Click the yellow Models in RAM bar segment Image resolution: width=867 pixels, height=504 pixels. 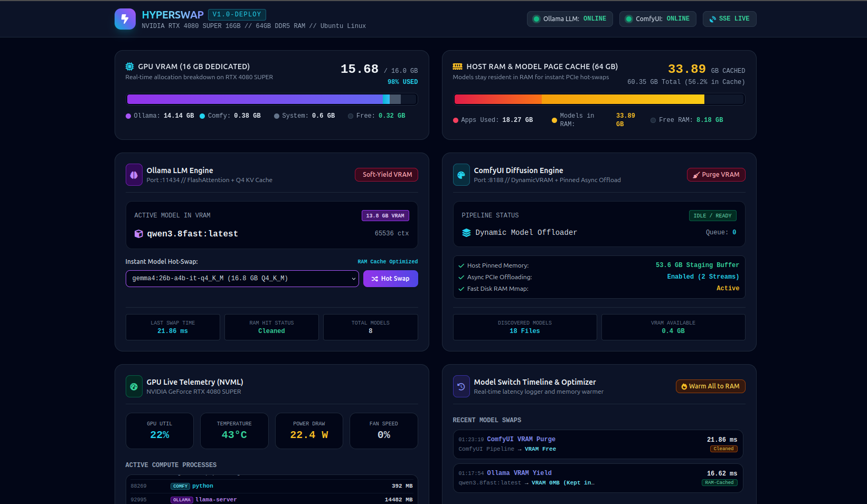tap(623, 99)
